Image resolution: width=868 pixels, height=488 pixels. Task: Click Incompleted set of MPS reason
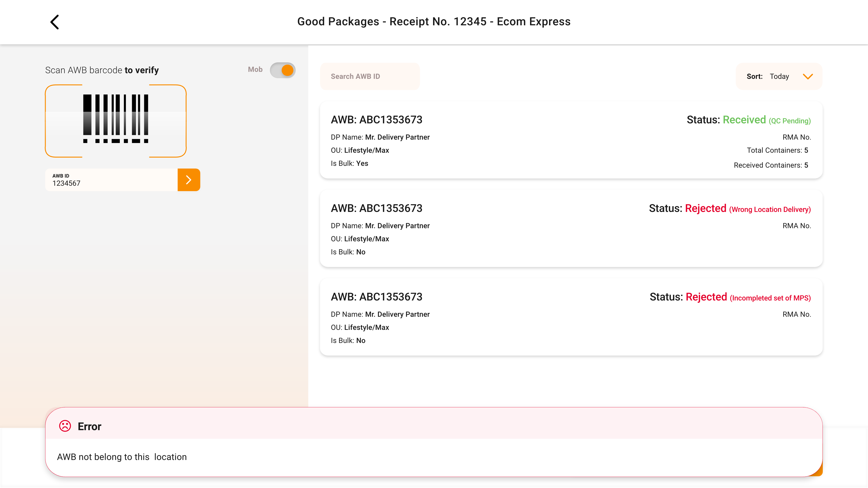tap(770, 298)
